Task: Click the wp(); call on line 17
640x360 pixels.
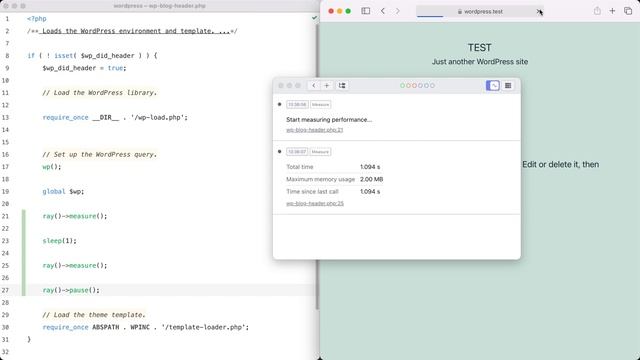Action: [52, 167]
